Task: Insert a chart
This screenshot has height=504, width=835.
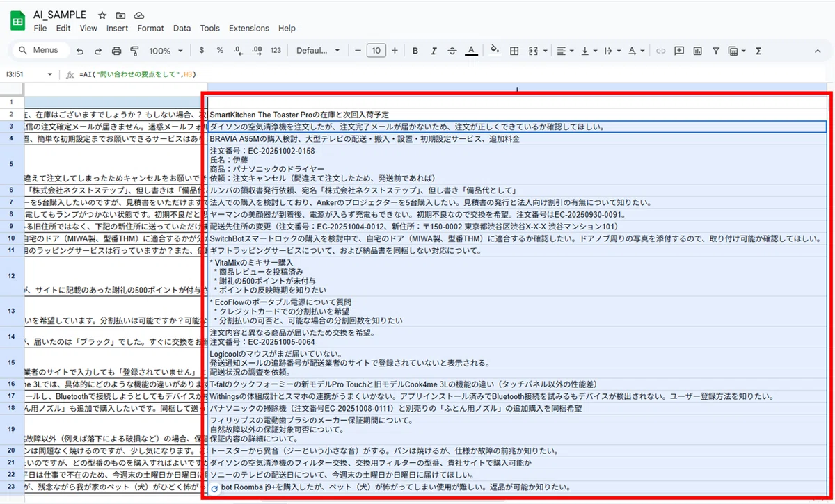Action: (697, 51)
